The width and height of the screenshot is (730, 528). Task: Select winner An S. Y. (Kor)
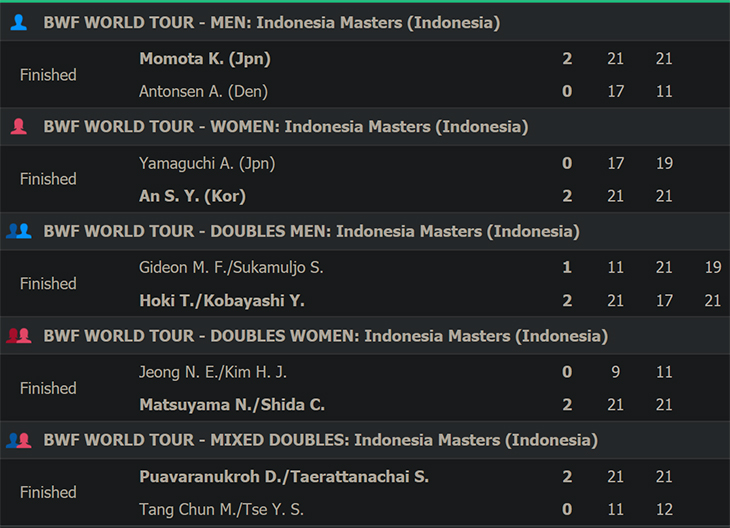click(192, 196)
